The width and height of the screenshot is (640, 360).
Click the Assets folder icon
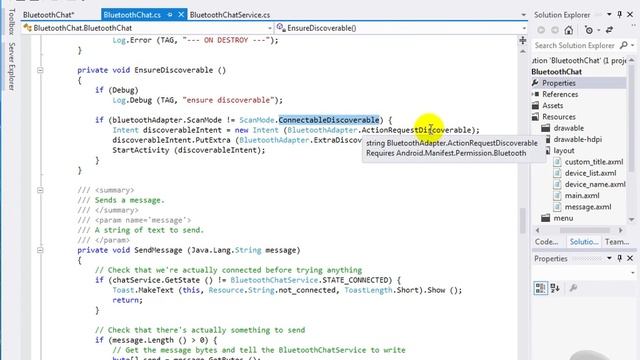(536, 105)
